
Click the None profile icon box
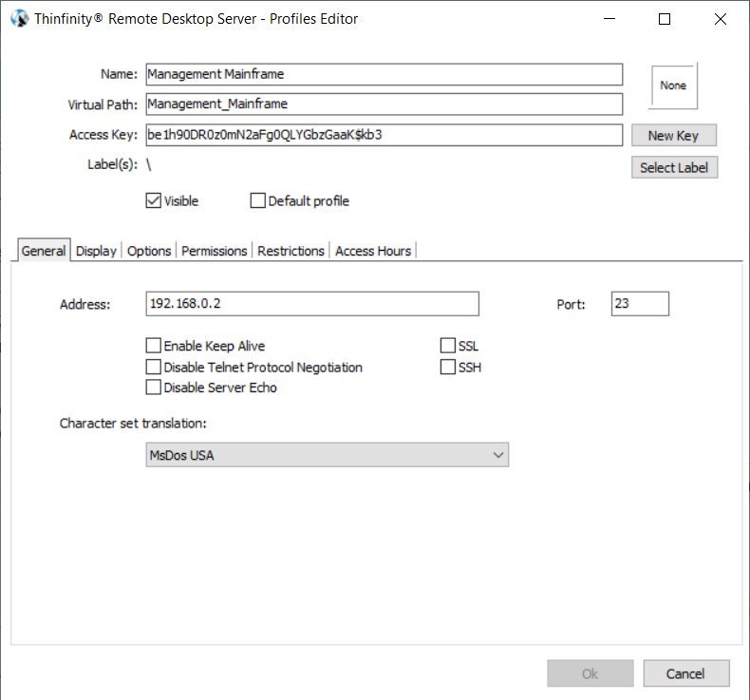pos(673,86)
